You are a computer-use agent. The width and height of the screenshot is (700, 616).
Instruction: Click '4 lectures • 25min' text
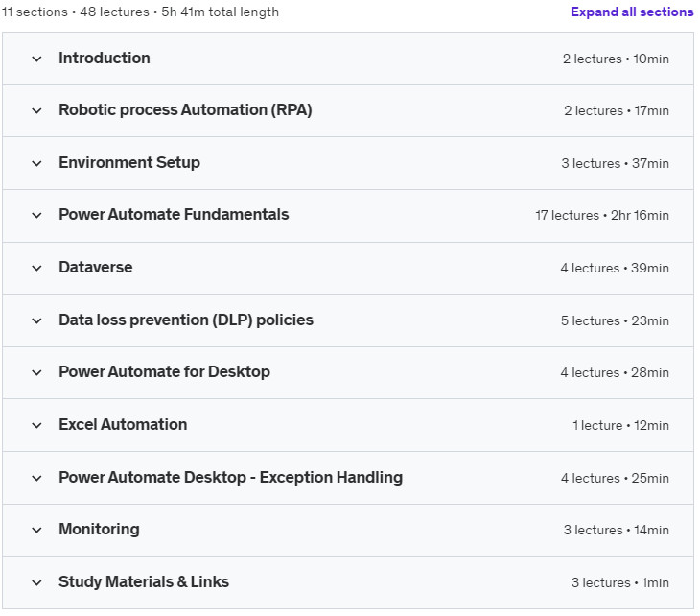tap(616, 478)
